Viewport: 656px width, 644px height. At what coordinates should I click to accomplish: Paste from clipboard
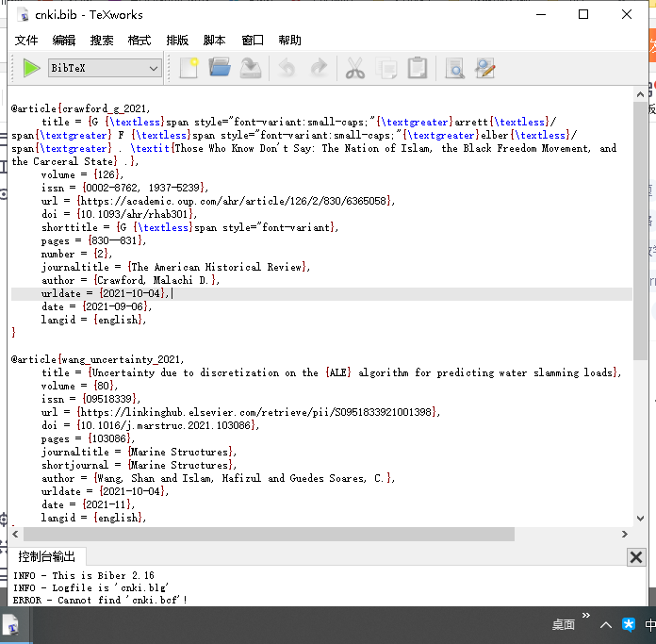[x=418, y=68]
